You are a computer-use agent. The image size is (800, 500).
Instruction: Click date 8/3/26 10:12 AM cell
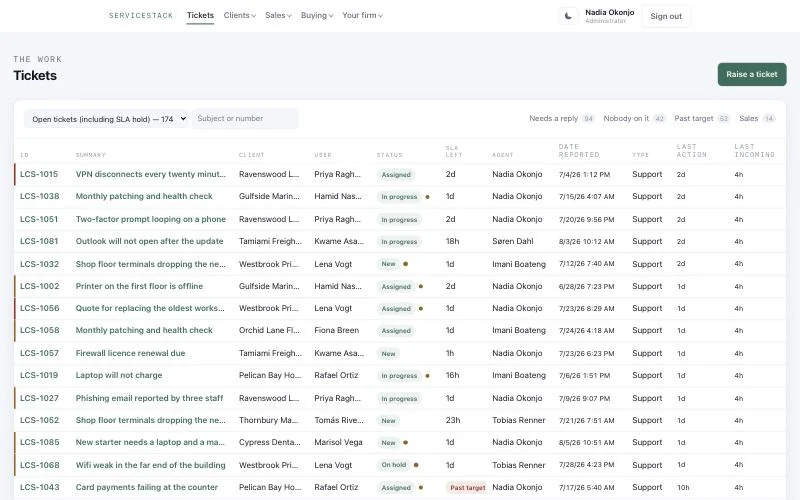point(586,241)
